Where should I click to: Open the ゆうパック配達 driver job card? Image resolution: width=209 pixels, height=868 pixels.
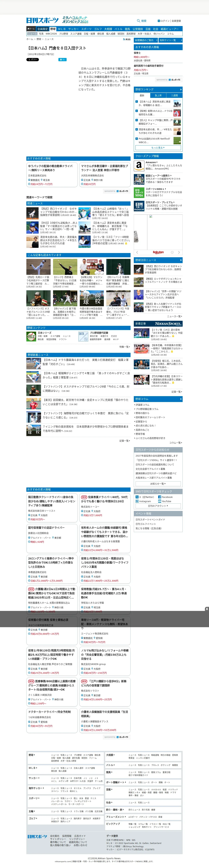(52, 175)
